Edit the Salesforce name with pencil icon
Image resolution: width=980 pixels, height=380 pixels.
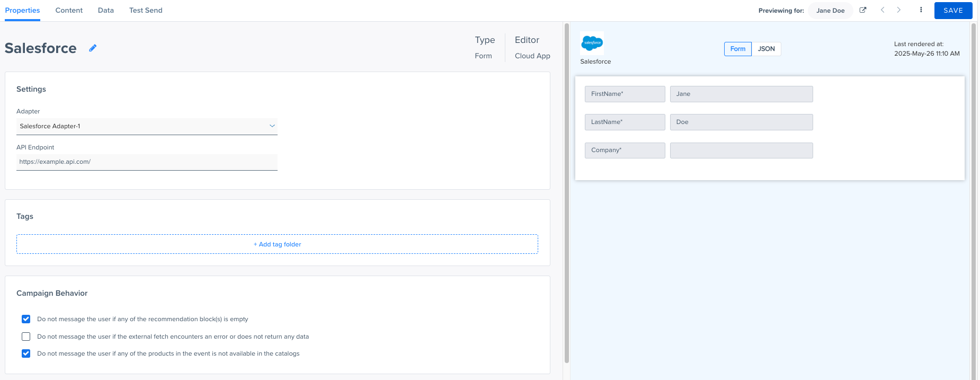(x=93, y=48)
